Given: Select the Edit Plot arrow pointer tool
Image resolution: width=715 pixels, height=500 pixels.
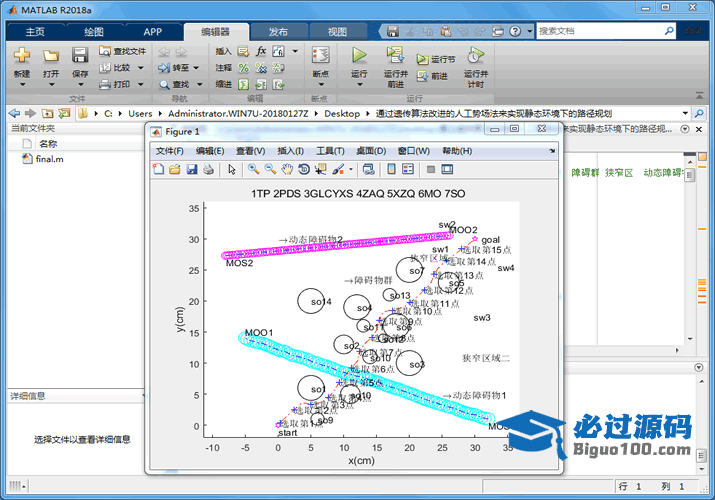Looking at the screenshot, I should pos(232,170).
